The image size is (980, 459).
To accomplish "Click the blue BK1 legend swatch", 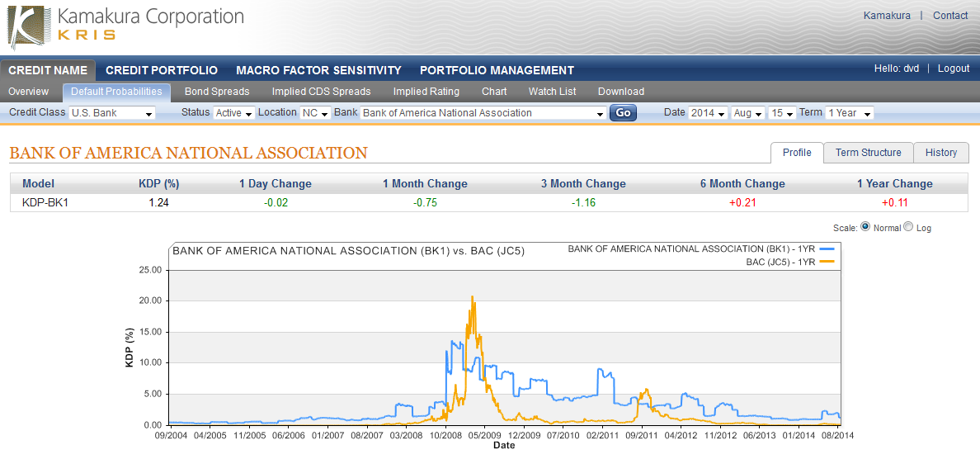I will (827, 248).
